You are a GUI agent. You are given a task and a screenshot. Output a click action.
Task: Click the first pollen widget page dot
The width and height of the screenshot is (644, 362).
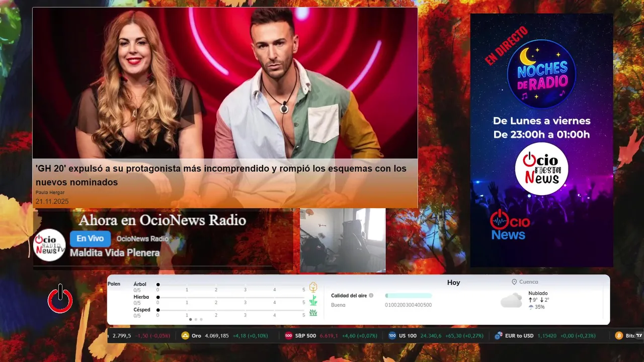(190, 319)
